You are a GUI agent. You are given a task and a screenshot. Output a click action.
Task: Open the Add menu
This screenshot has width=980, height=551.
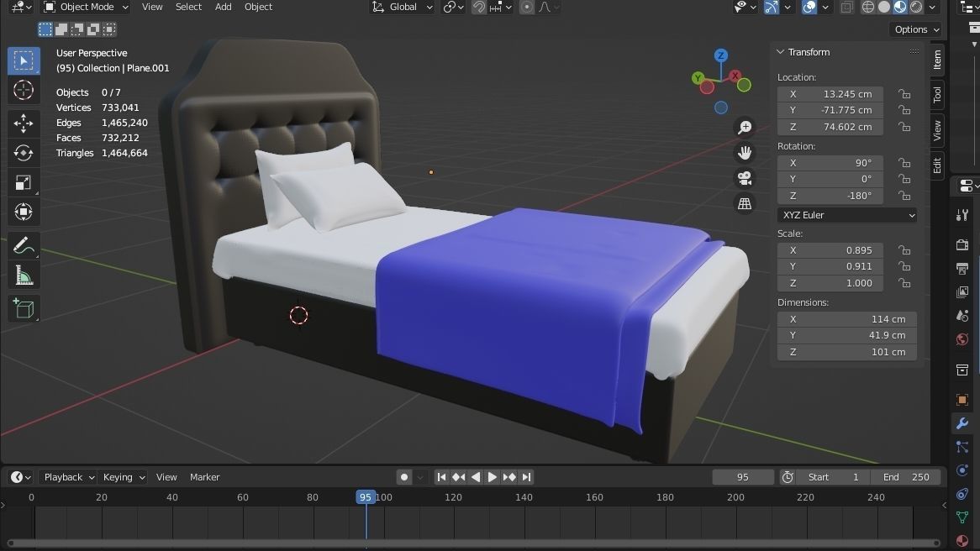(223, 7)
